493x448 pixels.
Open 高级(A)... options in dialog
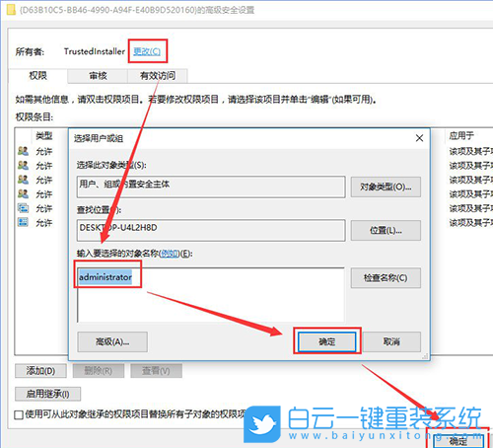(112, 342)
